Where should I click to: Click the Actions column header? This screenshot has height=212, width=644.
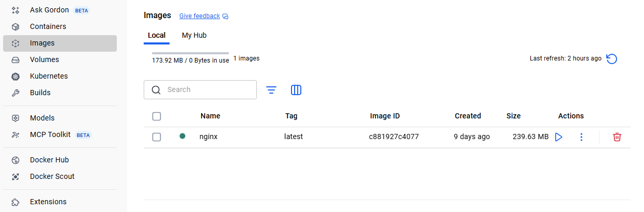(571, 116)
